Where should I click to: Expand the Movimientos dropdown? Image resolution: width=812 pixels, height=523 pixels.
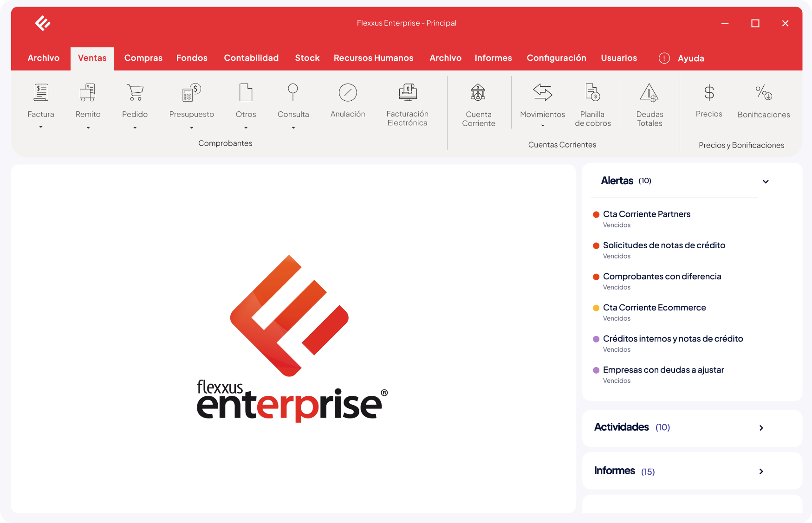(x=542, y=126)
